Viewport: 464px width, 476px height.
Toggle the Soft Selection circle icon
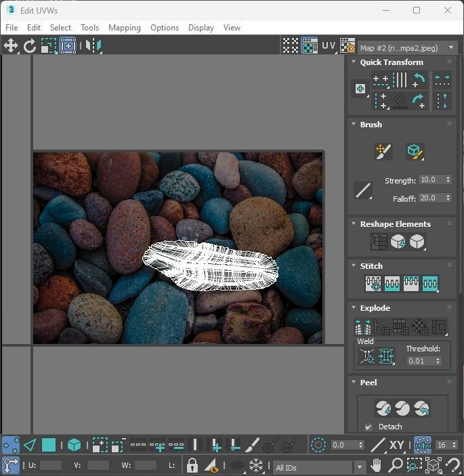pos(318,446)
